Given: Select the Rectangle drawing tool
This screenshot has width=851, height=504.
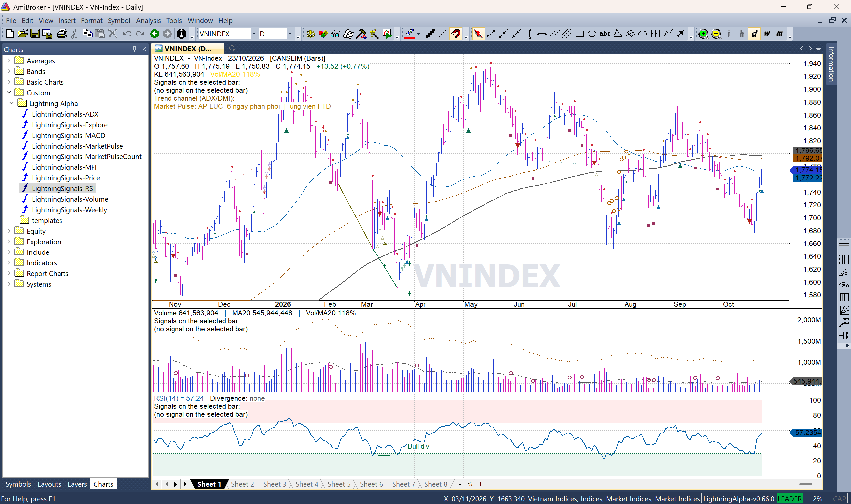Looking at the screenshot, I should [579, 34].
